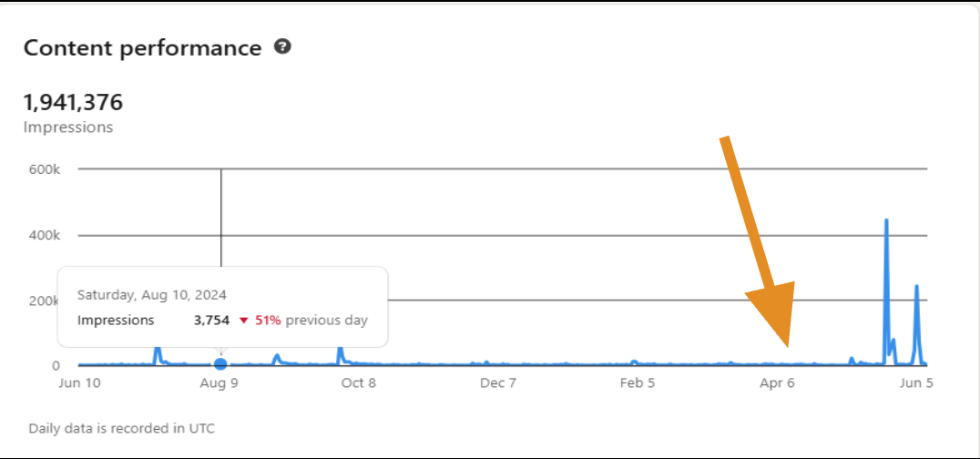Click the "Dec 7" x-axis label
The height and width of the screenshot is (459, 980).
click(x=498, y=382)
